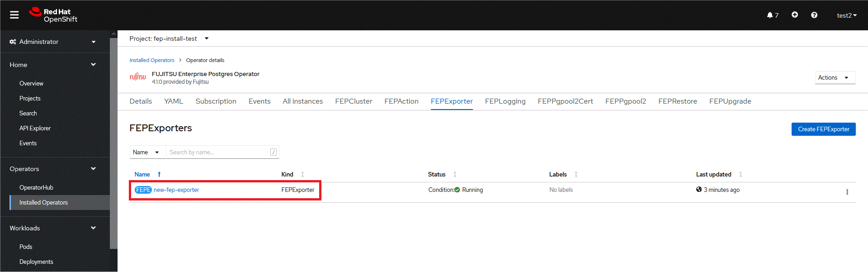Open the FEPCluster tab
868x272 pixels.
[354, 101]
